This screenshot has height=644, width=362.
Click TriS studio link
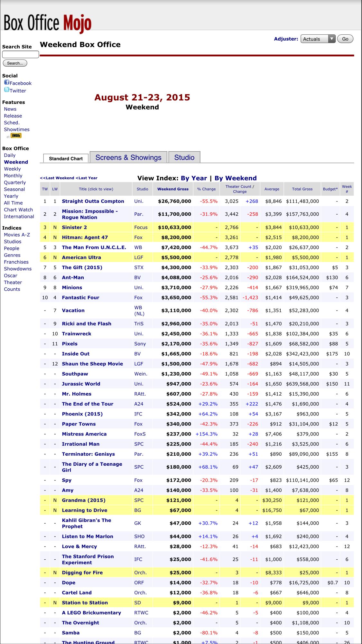pyautogui.click(x=139, y=324)
